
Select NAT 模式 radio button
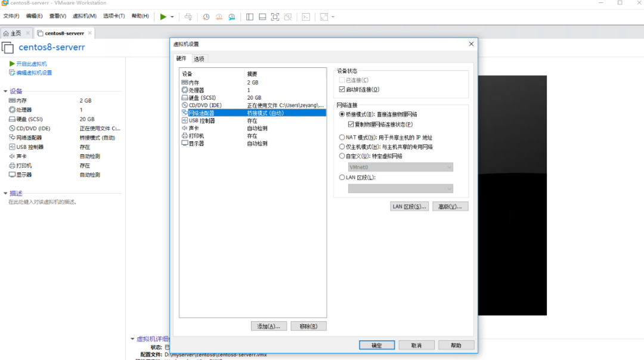(342, 138)
